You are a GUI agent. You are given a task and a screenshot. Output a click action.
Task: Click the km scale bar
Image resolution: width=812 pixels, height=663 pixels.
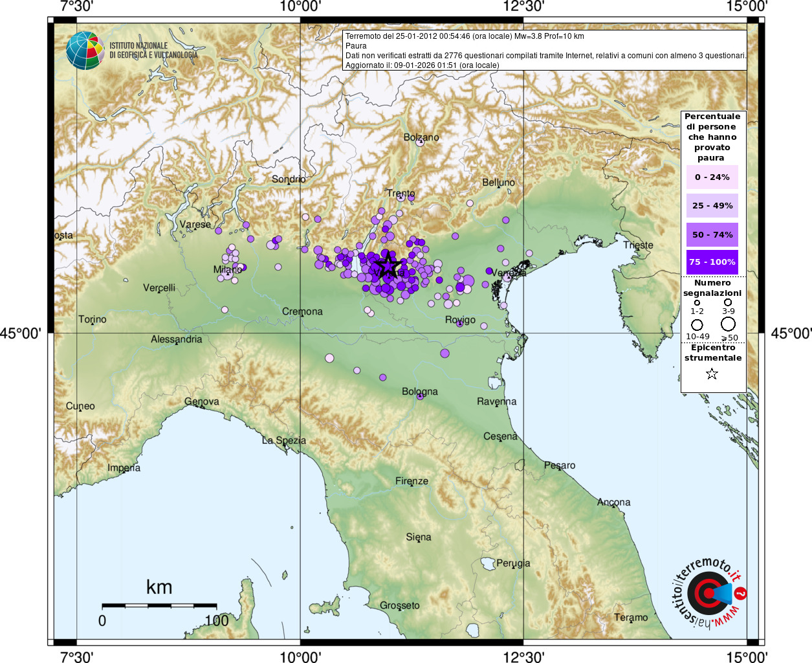[159, 606]
